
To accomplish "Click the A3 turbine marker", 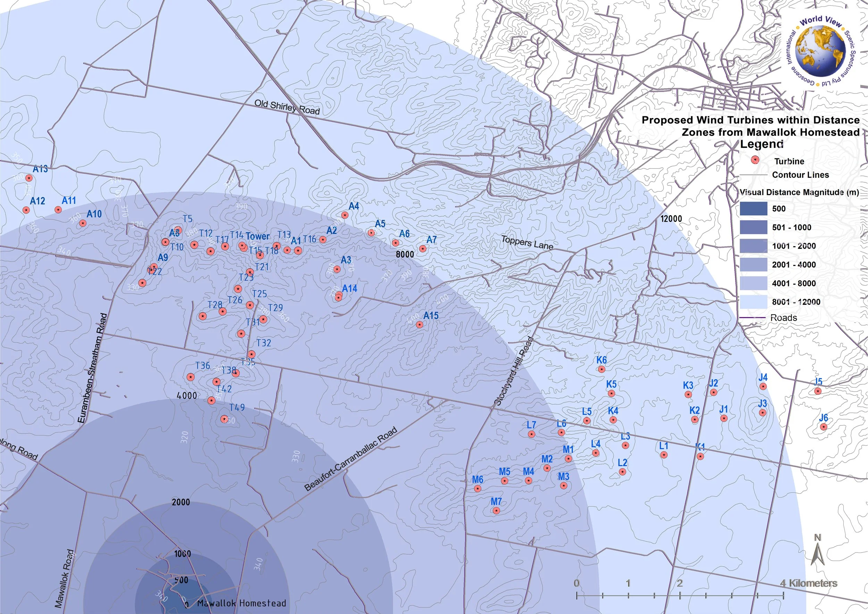I will point(337,269).
